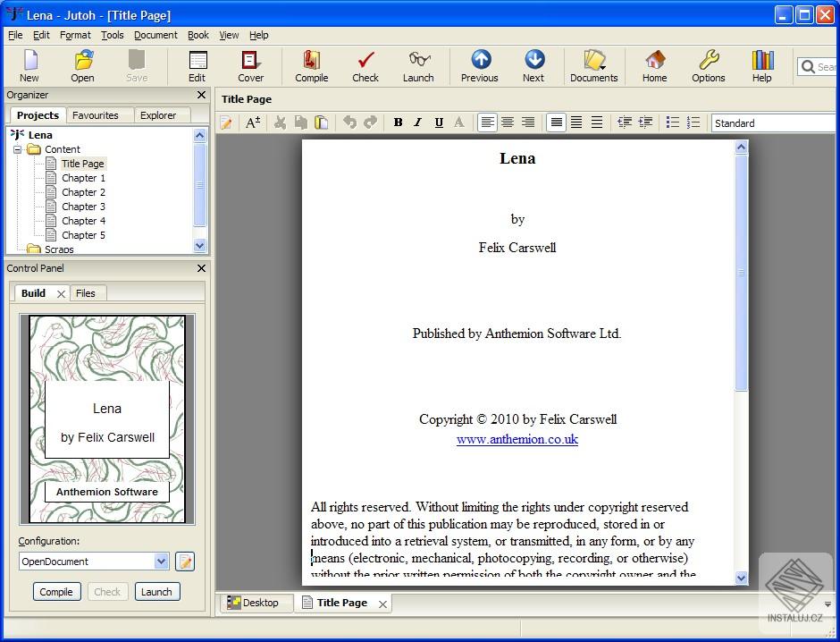Click the edit properties pencil icon in editor toolbar
This screenshot has width=840, height=642.
227,122
